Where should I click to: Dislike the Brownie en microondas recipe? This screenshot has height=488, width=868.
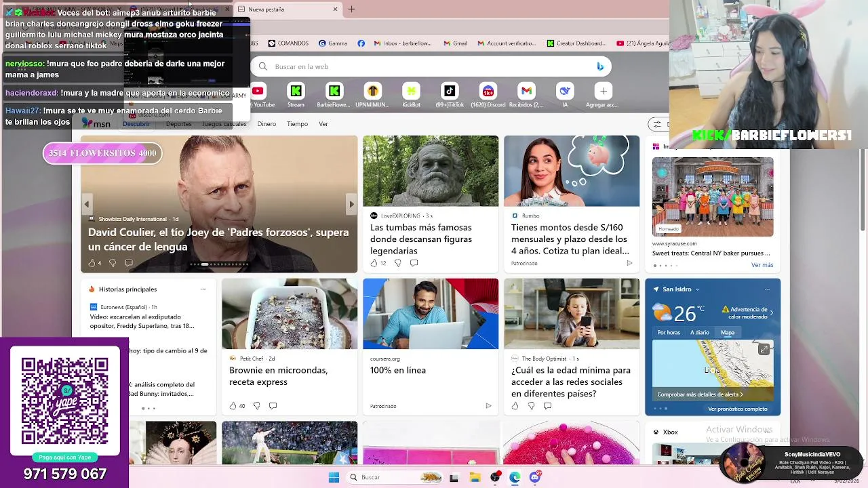pyautogui.click(x=256, y=406)
